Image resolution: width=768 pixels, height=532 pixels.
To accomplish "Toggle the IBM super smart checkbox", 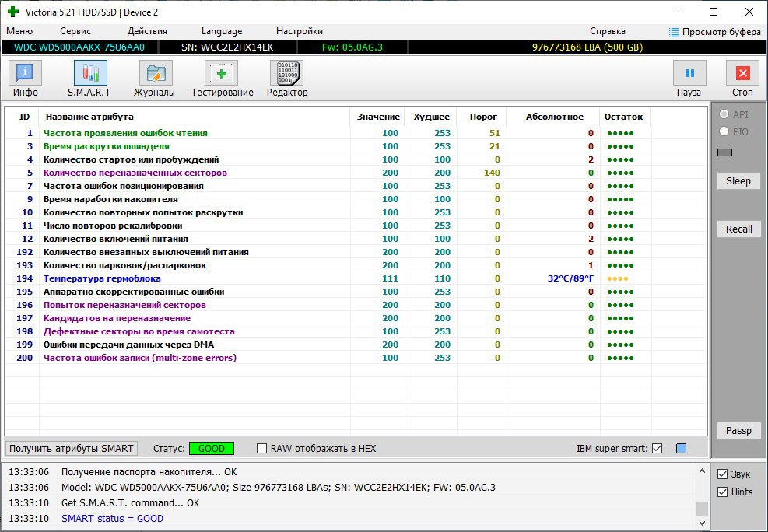I will coord(658,448).
